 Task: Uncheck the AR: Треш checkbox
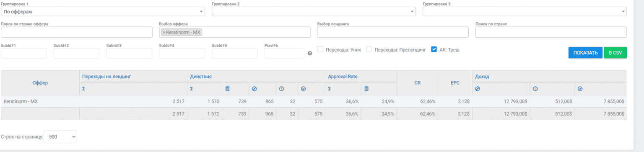point(434,49)
